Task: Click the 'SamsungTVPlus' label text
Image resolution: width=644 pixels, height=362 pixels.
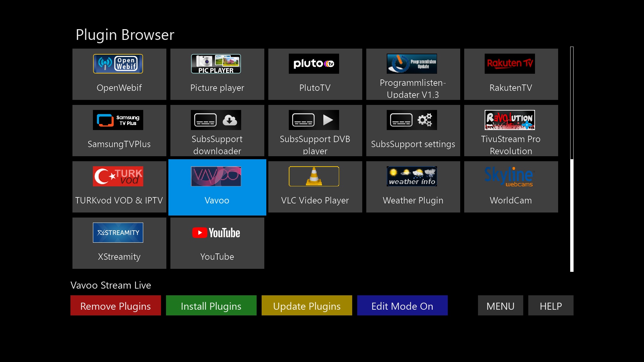Action: (x=119, y=144)
